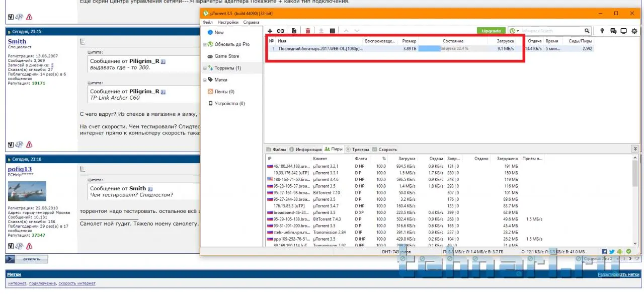Select Game Store in the sidebar
Viewport: 644px width, 294px height.
pyautogui.click(x=227, y=56)
